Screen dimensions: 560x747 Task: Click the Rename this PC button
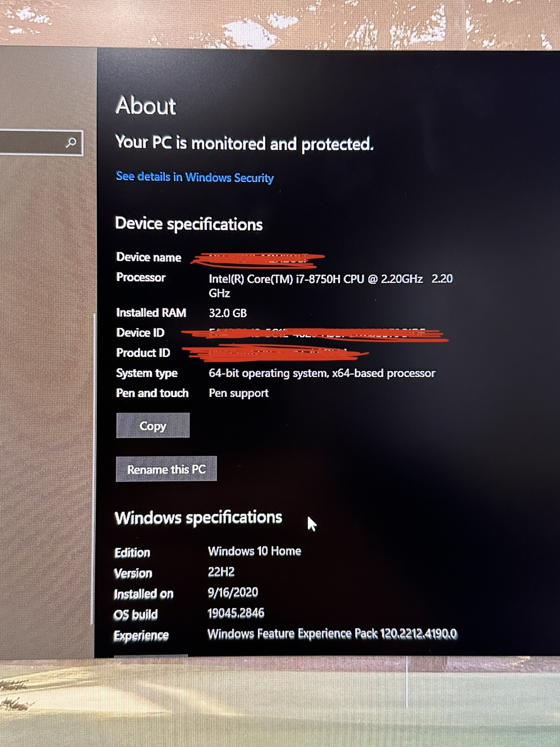click(166, 469)
